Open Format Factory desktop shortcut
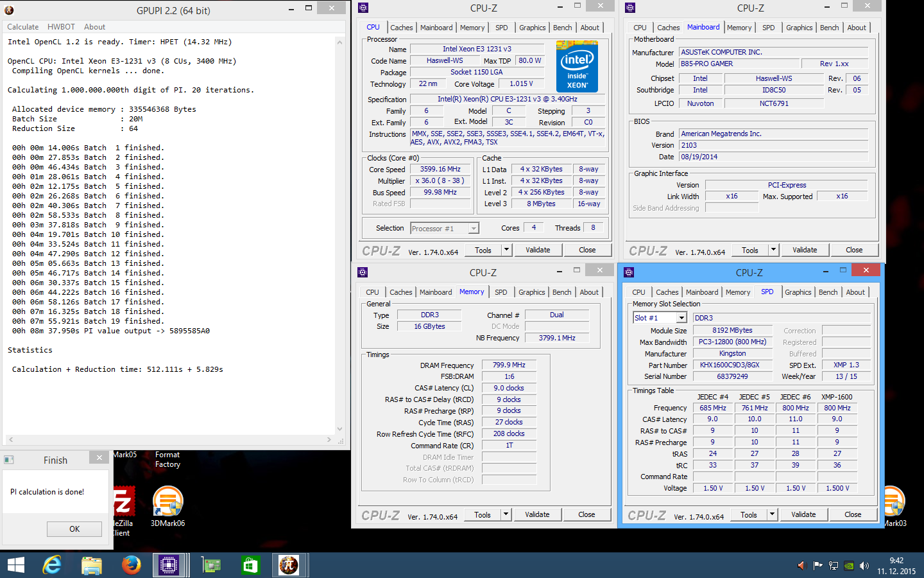Image resolution: width=924 pixels, height=578 pixels. tap(167, 459)
